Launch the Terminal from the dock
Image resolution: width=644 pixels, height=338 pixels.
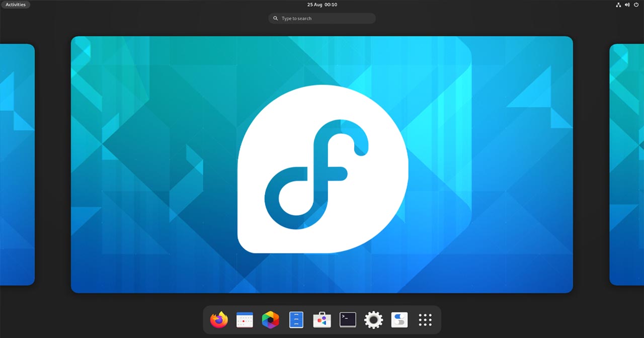click(348, 320)
